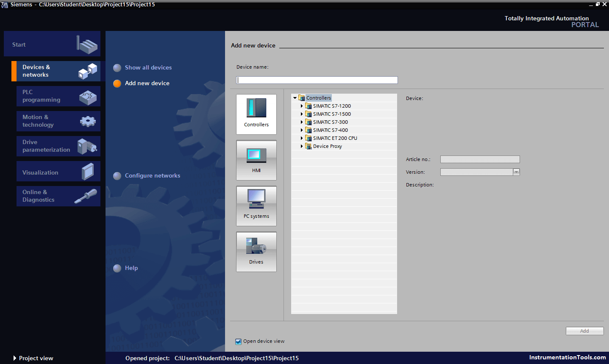Expand SIMATIC S7-1200 node
609x364 pixels.
302,106
